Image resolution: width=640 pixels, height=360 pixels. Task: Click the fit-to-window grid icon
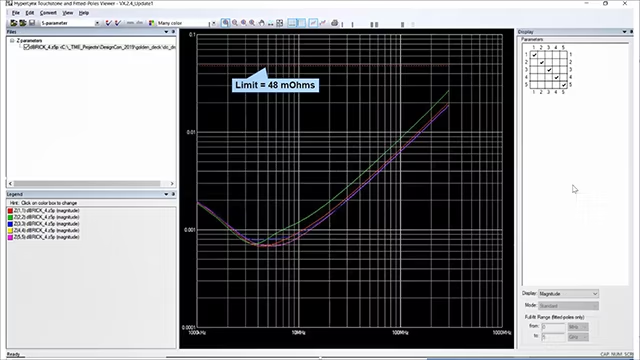coord(280,23)
